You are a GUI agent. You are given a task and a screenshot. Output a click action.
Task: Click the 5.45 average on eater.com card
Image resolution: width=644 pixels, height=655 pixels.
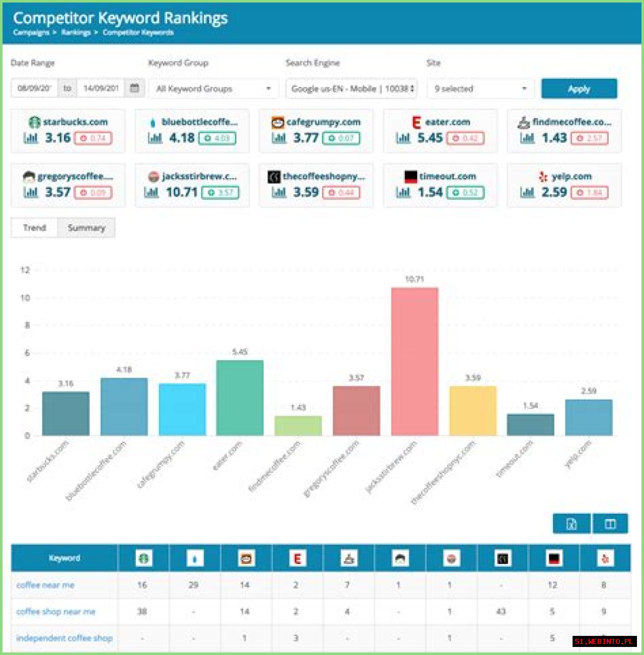430,138
